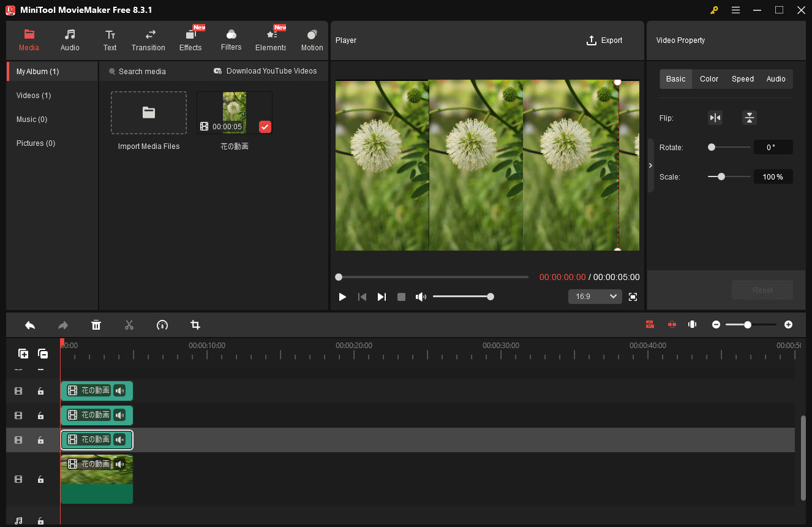Delete the selected clip with trash icon
The image size is (812, 527).
click(x=96, y=325)
